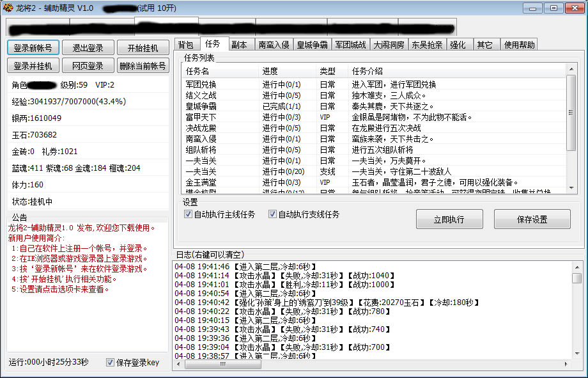Click the 退出登录 button
The width and height of the screenshot is (588, 378).
coord(88,48)
